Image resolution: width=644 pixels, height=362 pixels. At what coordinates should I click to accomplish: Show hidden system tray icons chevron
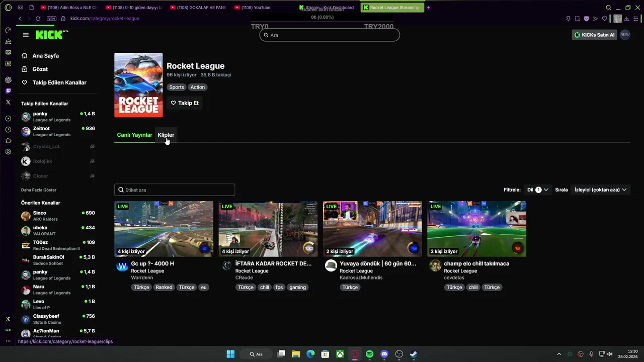558,354
